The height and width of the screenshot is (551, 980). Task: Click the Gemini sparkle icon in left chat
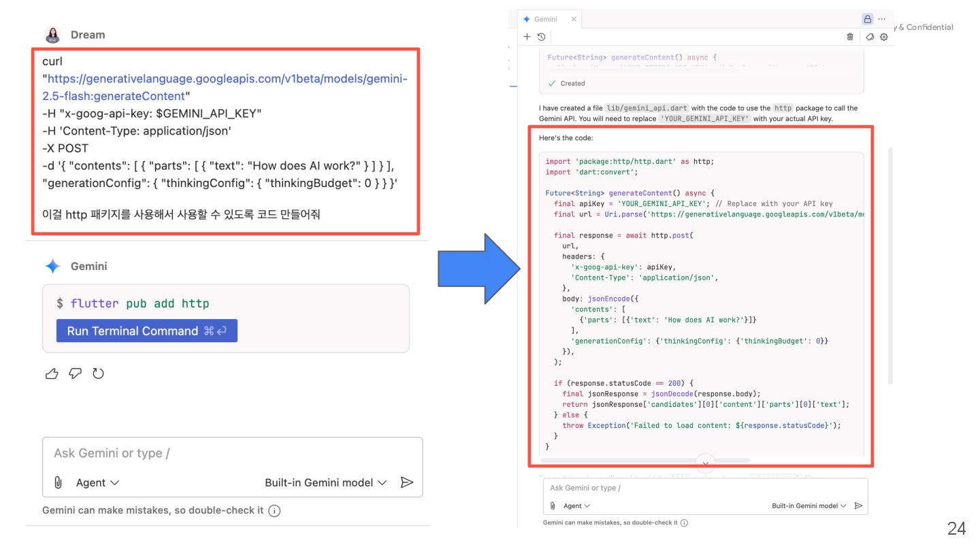(x=52, y=266)
